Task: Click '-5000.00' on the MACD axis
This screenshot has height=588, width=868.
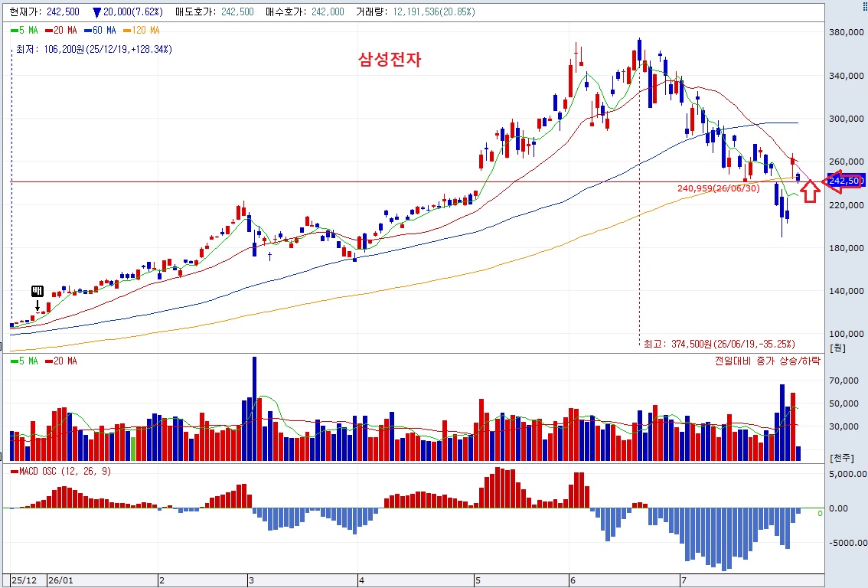Action: click(847, 543)
